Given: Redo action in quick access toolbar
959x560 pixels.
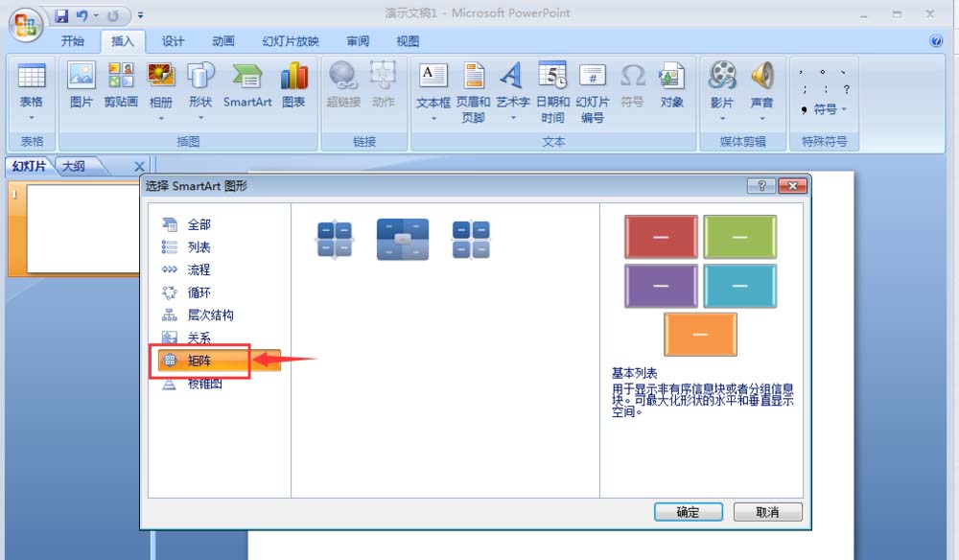Looking at the screenshot, I should (112, 16).
